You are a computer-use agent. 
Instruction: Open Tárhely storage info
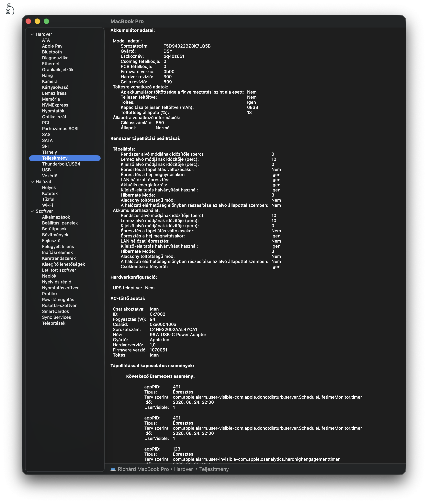pyautogui.click(x=50, y=152)
